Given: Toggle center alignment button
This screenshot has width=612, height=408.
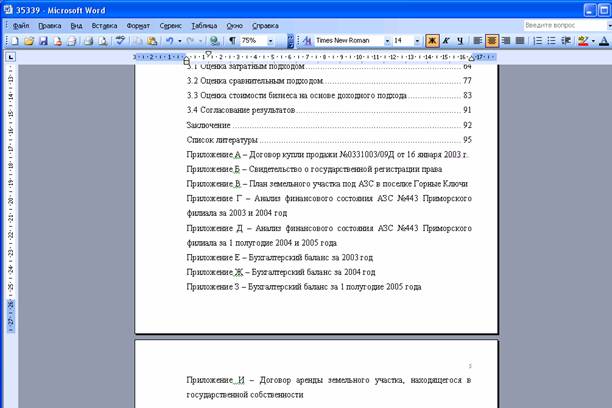Looking at the screenshot, I should [x=492, y=41].
